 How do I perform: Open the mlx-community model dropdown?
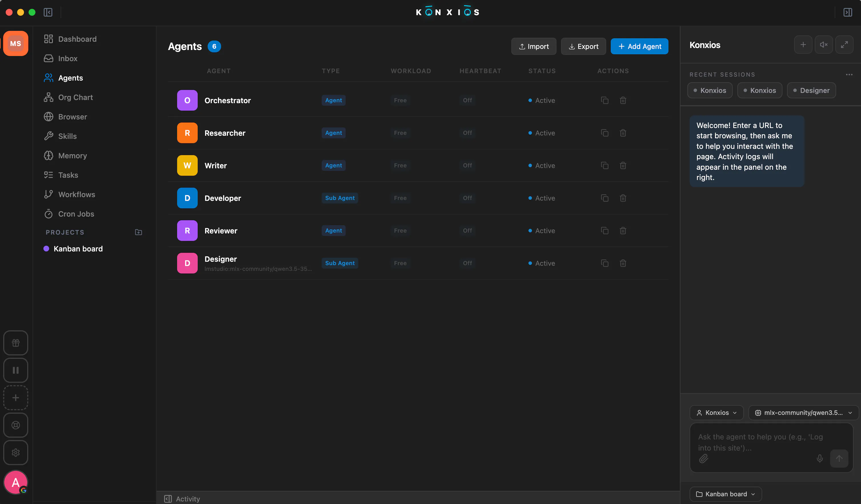[803, 413]
